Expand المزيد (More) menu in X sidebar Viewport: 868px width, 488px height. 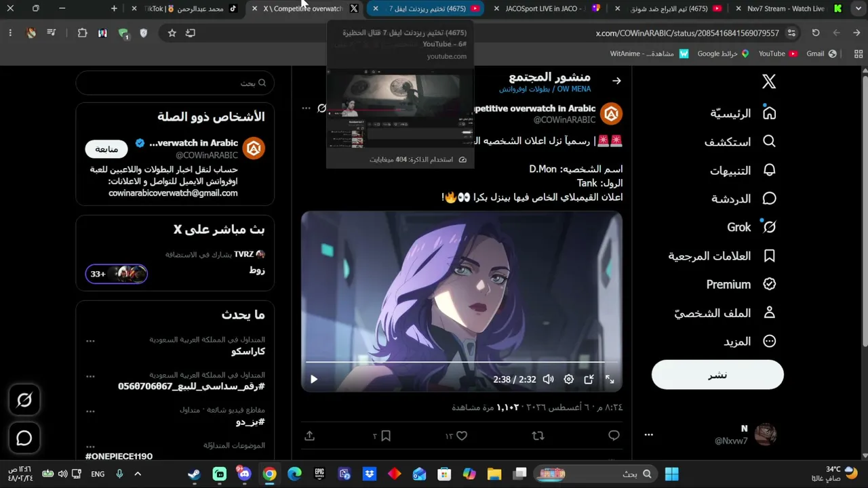(x=749, y=341)
